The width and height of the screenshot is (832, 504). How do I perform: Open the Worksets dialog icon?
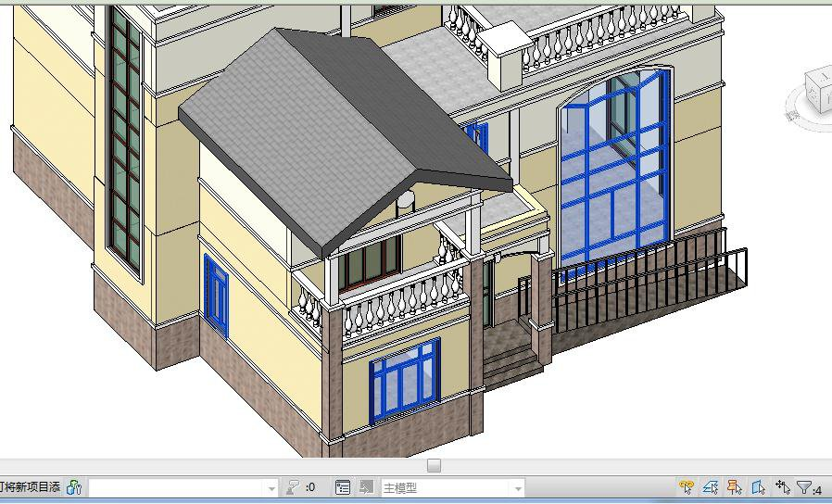74,487
